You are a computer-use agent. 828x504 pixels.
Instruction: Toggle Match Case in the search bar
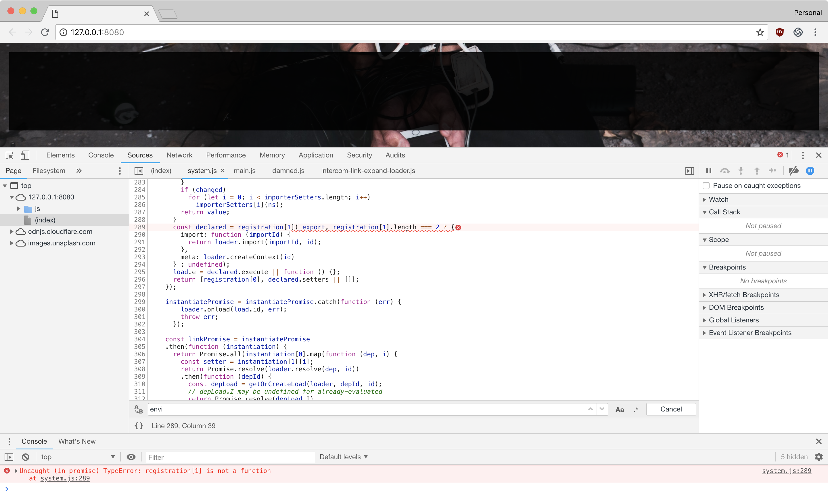(x=619, y=409)
